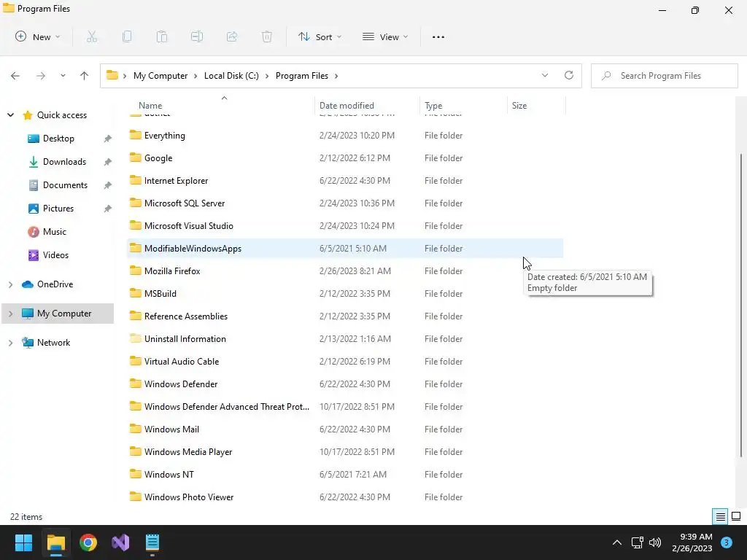The width and height of the screenshot is (747, 560).
Task: Click the volume speaker tray icon
Action: (x=655, y=542)
